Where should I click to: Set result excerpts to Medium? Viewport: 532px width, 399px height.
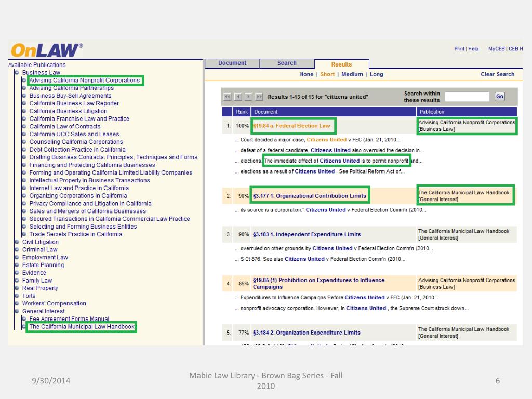coord(352,74)
